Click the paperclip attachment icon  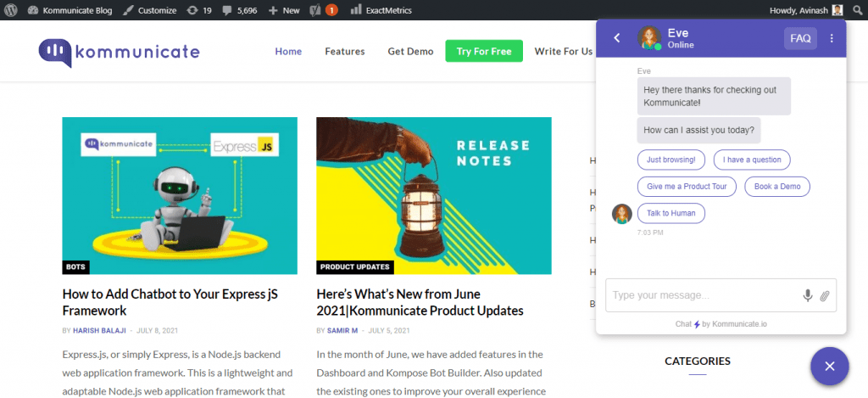[x=825, y=295]
